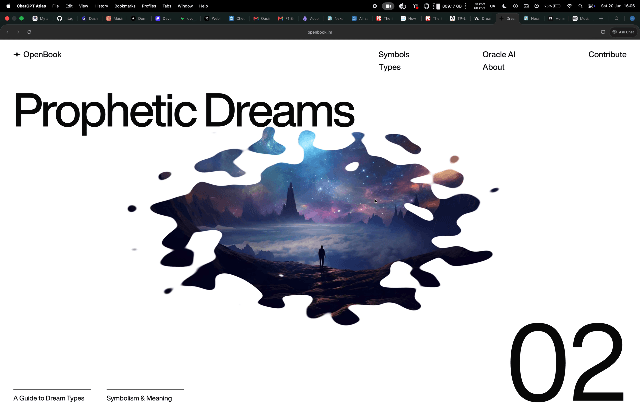640x414 pixels.
Task: Click the pill button at toolbar right end
Action: point(623,32)
